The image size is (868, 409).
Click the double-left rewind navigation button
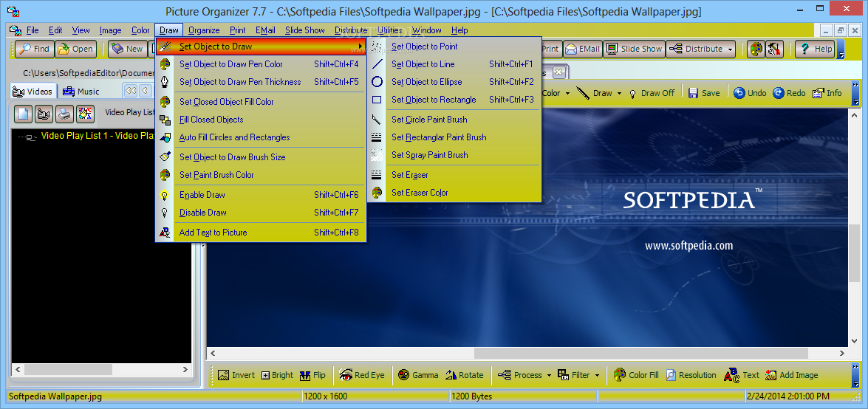pos(131,90)
